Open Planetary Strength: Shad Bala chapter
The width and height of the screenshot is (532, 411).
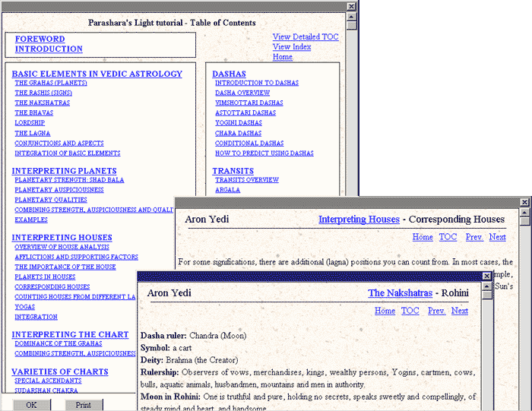[x=69, y=180]
